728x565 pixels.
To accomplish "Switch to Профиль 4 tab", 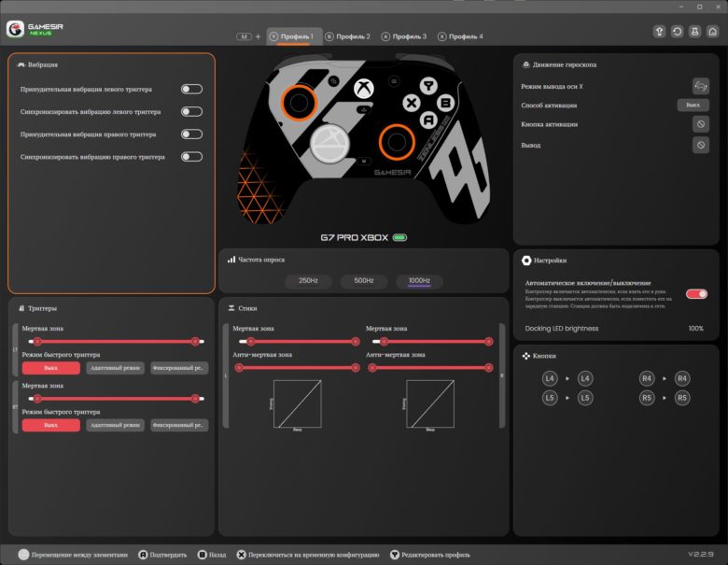I will point(460,36).
